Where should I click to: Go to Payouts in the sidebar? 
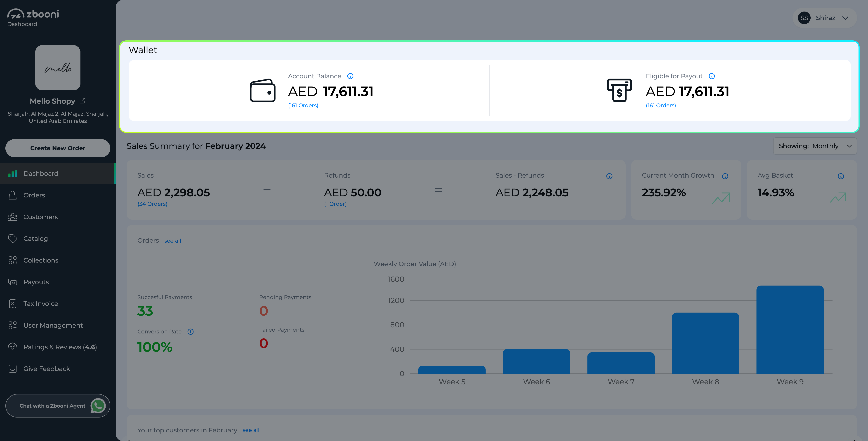pyautogui.click(x=36, y=282)
